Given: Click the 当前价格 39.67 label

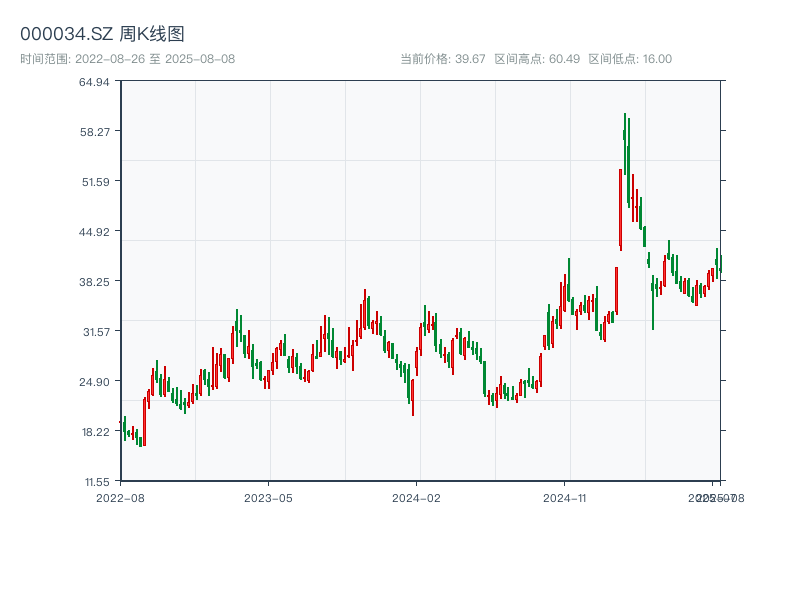Looking at the screenshot, I should [442, 59].
